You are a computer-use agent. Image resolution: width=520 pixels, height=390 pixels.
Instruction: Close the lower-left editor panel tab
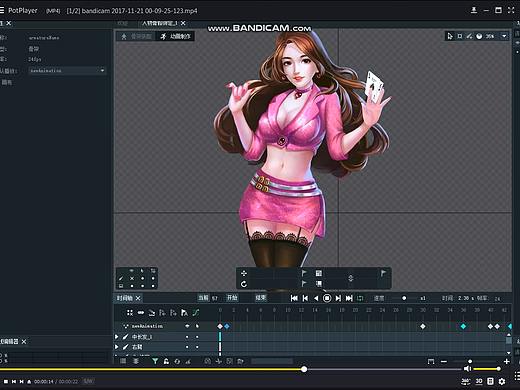pyautogui.click(x=24, y=342)
